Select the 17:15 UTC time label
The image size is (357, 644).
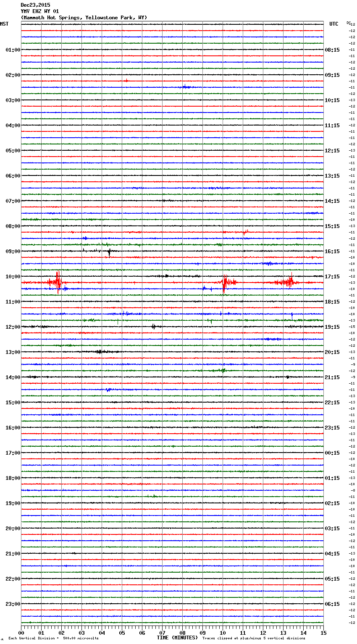[332, 277]
